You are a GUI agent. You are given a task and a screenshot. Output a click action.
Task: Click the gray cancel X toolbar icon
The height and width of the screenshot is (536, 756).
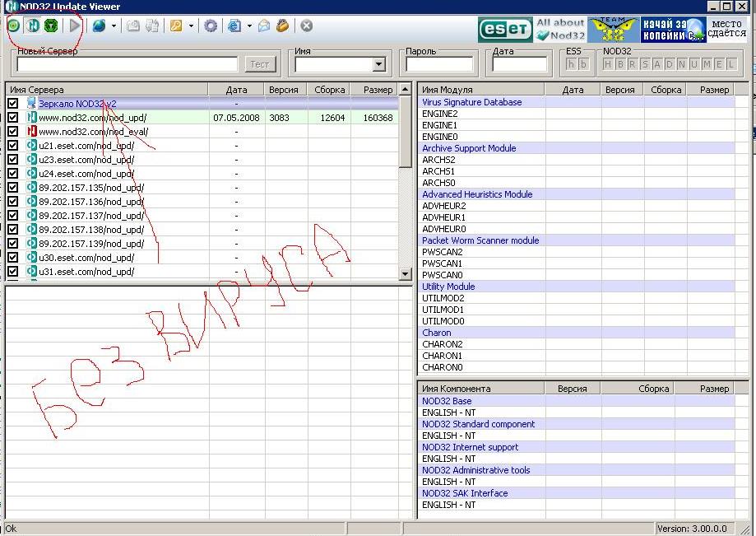[x=307, y=26]
